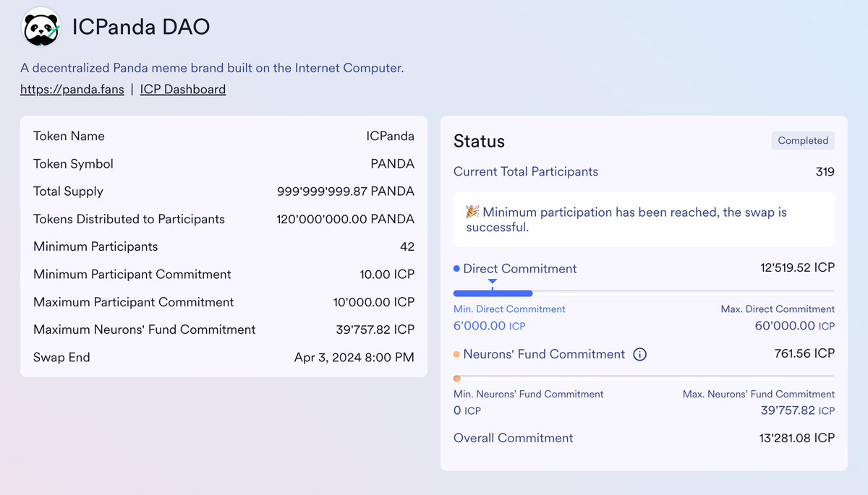Image resolution: width=868 pixels, height=495 pixels.
Task: Open the Neurons' Fund Commitment info icon
Action: [639, 354]
